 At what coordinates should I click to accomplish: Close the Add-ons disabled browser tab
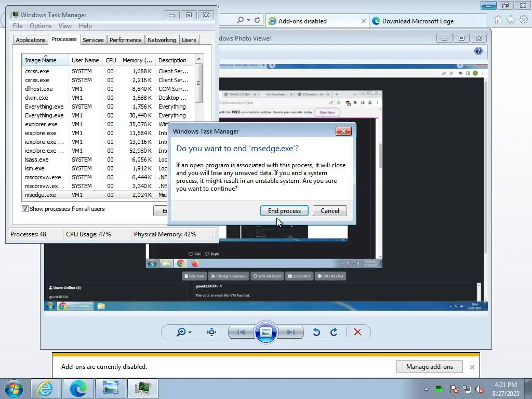pos(363,21)
